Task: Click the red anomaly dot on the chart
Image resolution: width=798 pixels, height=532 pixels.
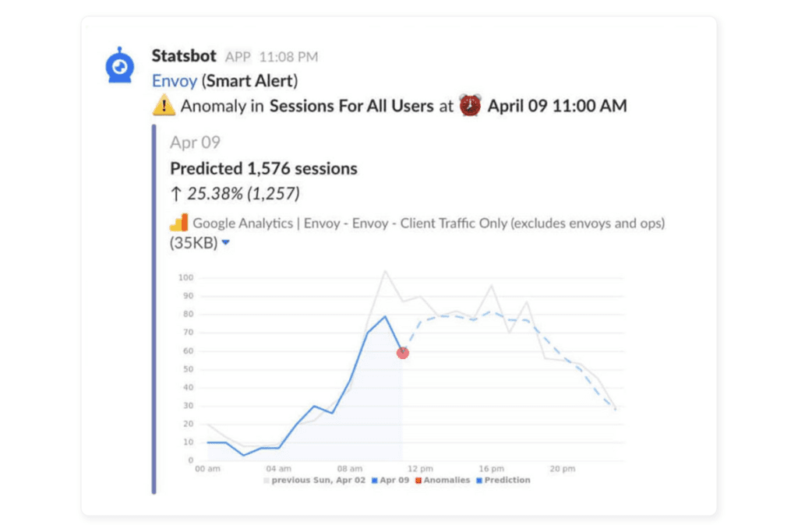Action: tap(403, 353)
